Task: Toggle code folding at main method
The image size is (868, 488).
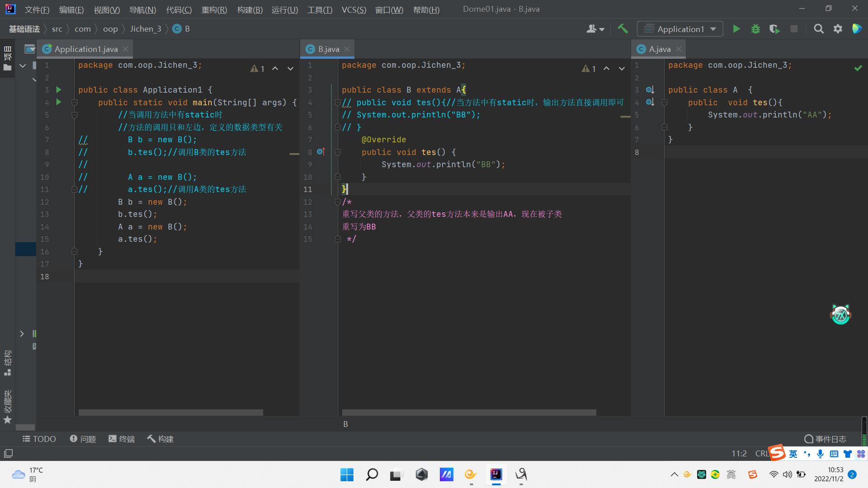Action: (74, 103)
